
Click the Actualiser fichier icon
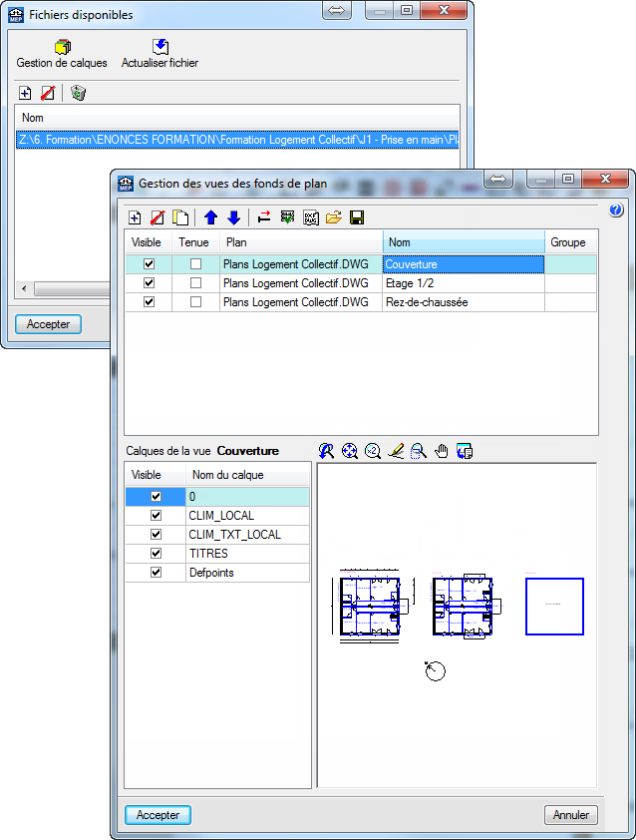click(159, 48)
